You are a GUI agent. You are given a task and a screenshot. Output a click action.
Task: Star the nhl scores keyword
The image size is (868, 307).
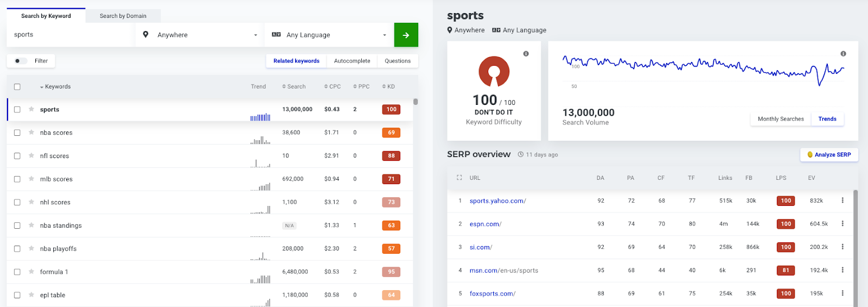pyautogui.click(x=31, y=202)
